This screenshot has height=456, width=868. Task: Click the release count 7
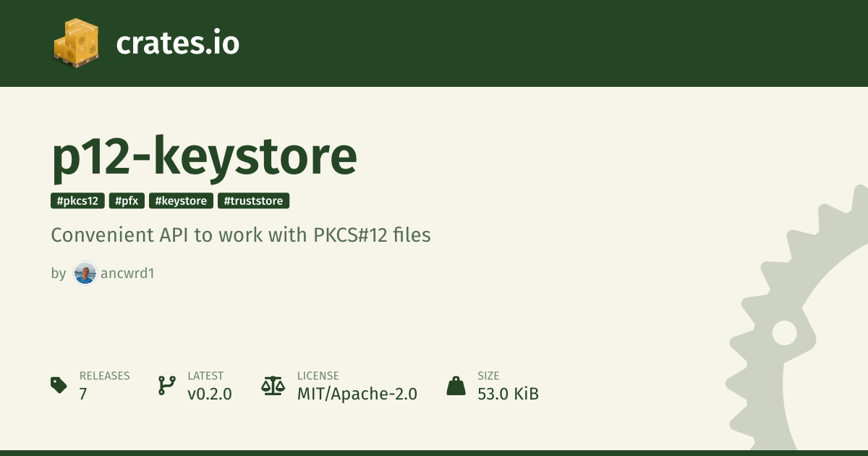(83, 394)
